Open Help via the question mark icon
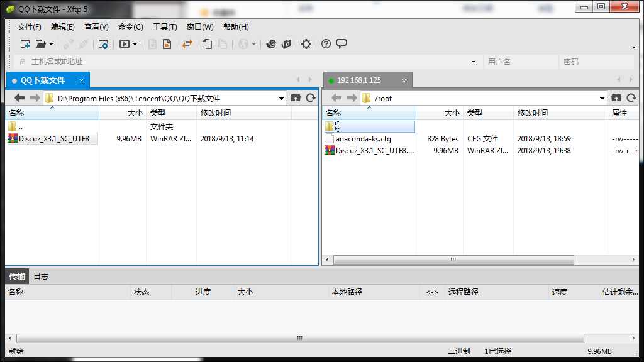This screenshot has height=362, width=644. click(x=326, y=44)
